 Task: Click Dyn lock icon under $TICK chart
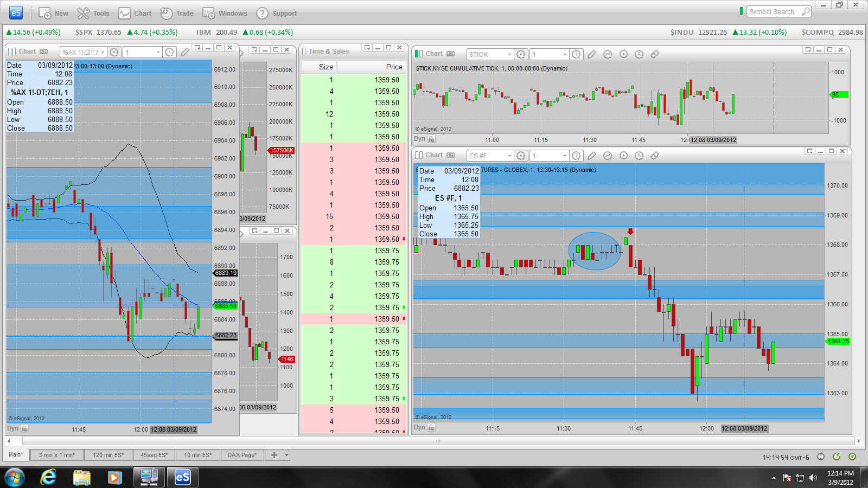click(431, 139)
